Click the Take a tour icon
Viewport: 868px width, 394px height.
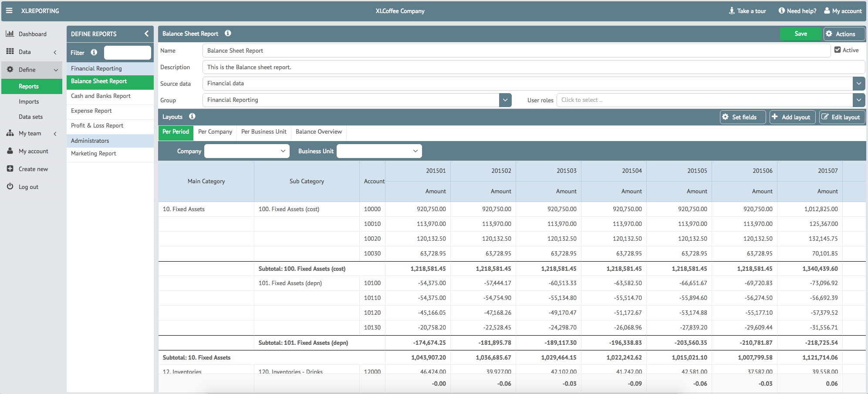[732, 10]
